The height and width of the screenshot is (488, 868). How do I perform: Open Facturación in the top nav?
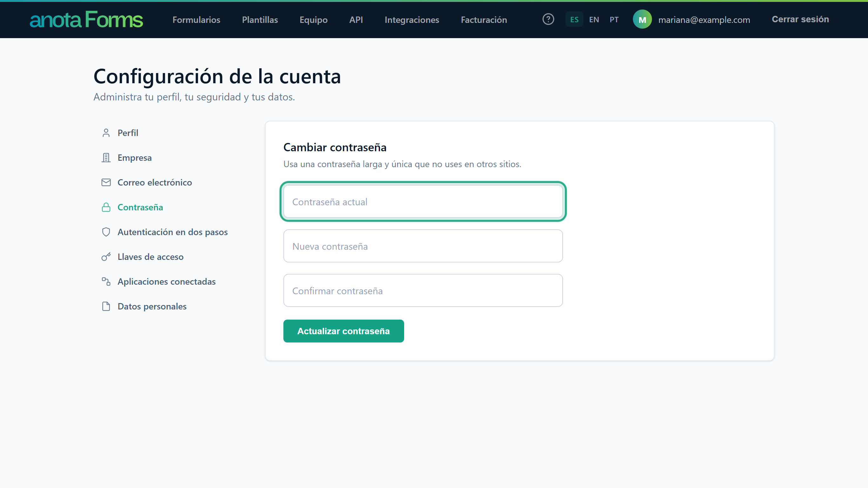484,20
